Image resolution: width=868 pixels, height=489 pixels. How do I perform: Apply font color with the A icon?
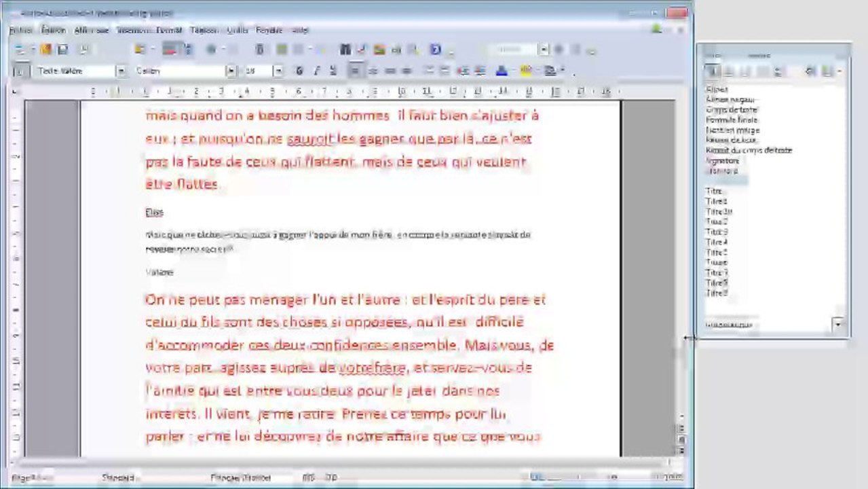pos(502,71)
